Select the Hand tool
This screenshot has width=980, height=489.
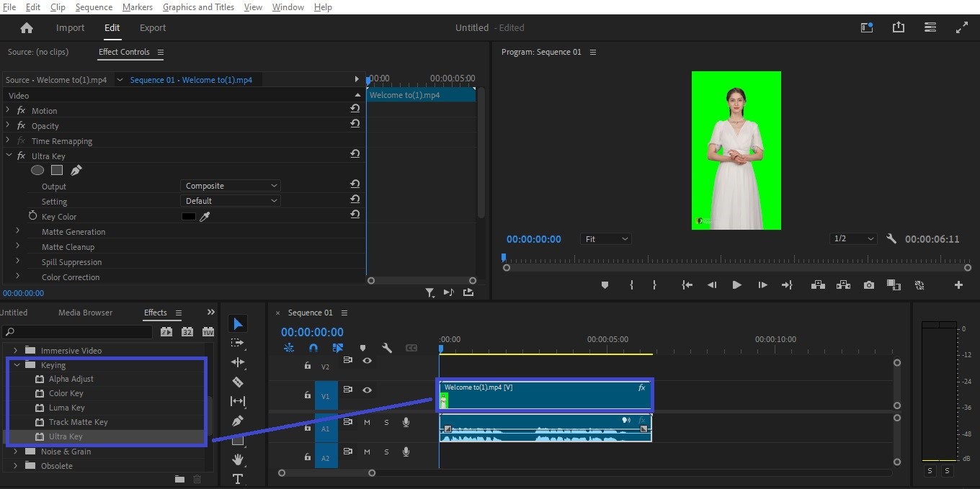[238, 459]
